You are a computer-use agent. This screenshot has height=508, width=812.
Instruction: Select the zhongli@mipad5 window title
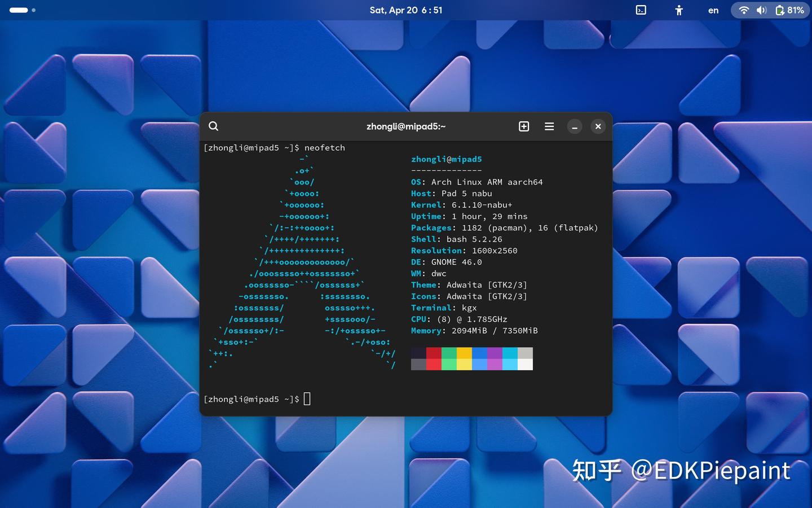405,126
